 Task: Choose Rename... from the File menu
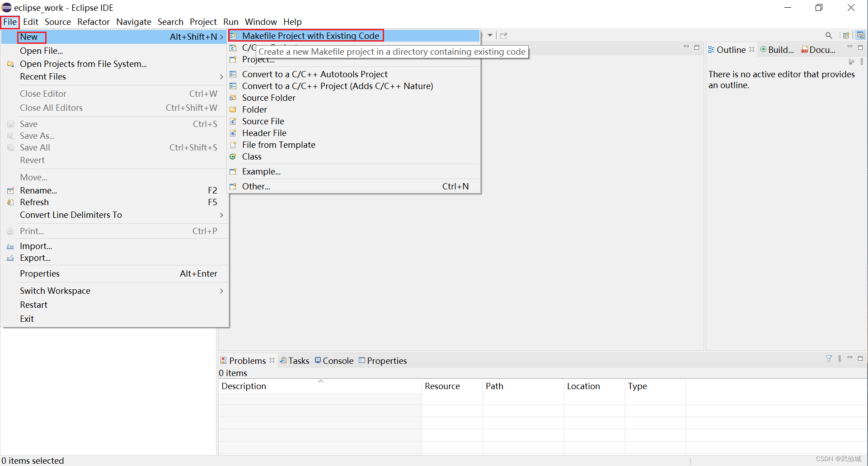[114, 190]
